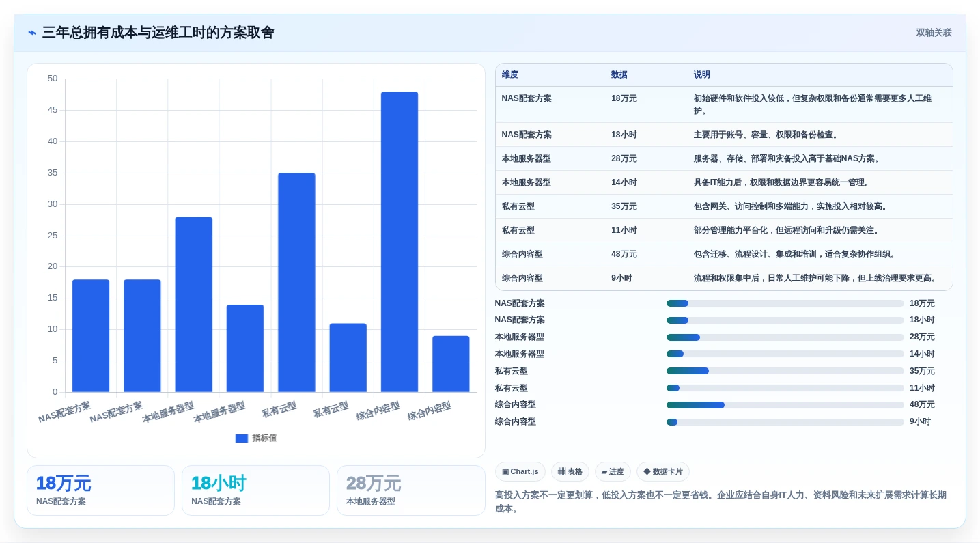Select the 私有云型 chart bar at 11
980x543 pixels.
(348, 358)
